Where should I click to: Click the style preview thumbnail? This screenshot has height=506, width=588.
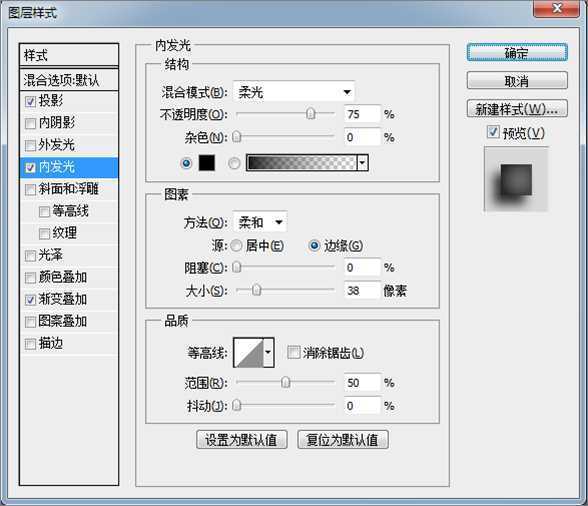(516, 179)
